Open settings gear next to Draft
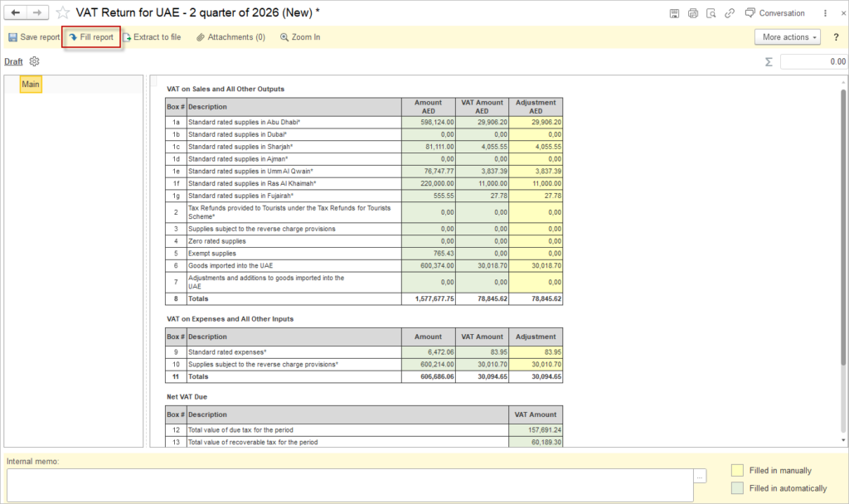The image size is (849, 504). click(x=34, y=61)
